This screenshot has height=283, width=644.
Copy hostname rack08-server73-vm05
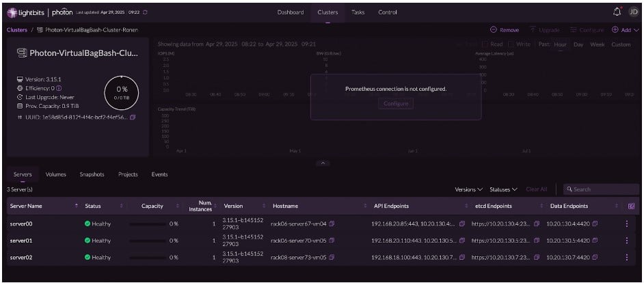[332, 258]
